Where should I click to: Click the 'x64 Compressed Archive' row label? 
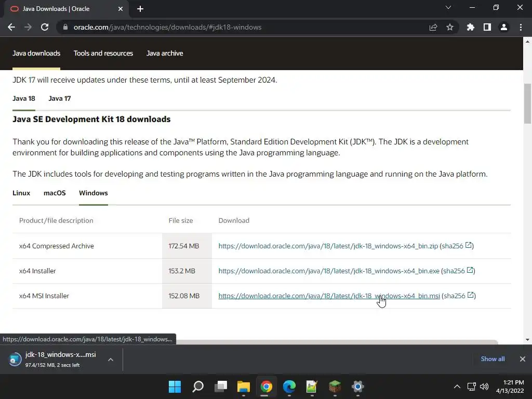(x=56, y=246)
